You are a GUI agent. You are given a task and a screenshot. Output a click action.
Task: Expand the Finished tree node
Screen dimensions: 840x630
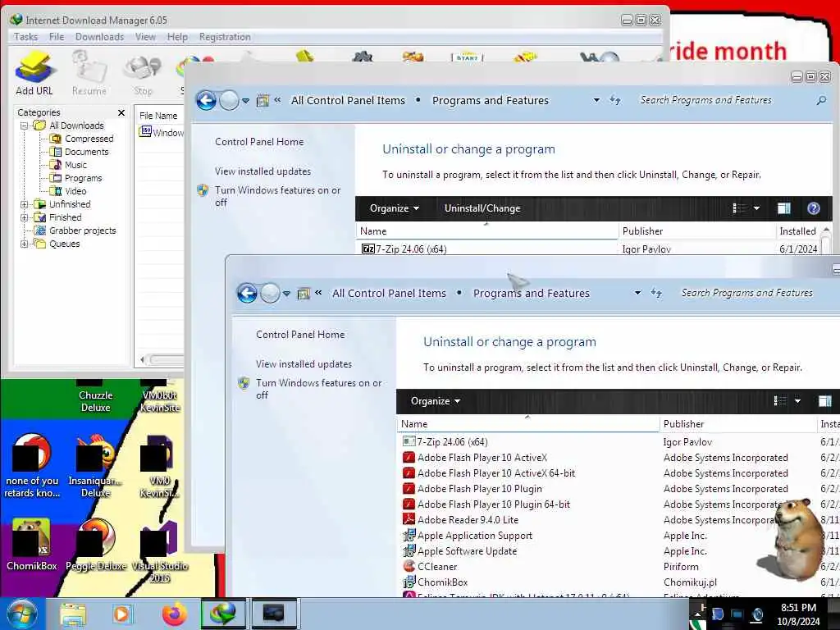[x=24, y=217]
